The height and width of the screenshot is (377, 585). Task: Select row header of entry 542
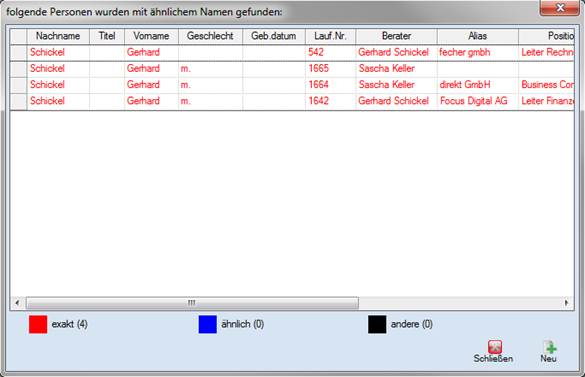click(x=19, y=52)
